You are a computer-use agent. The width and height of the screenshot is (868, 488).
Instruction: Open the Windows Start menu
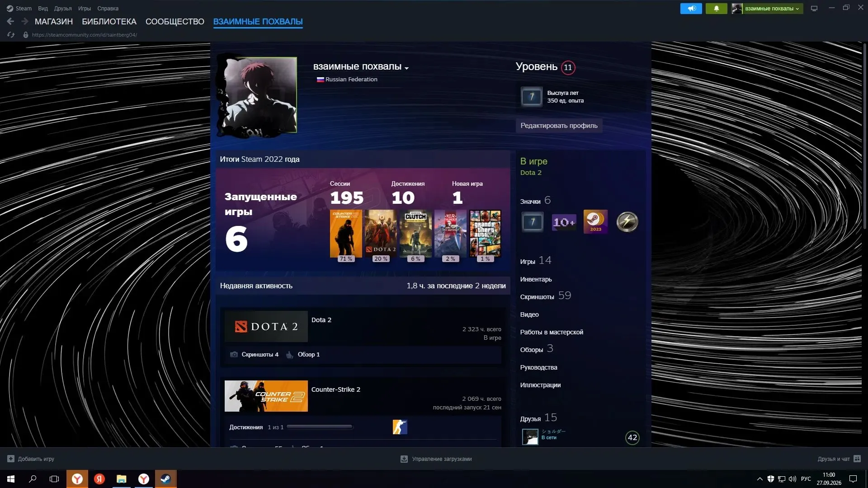point(11,479)
